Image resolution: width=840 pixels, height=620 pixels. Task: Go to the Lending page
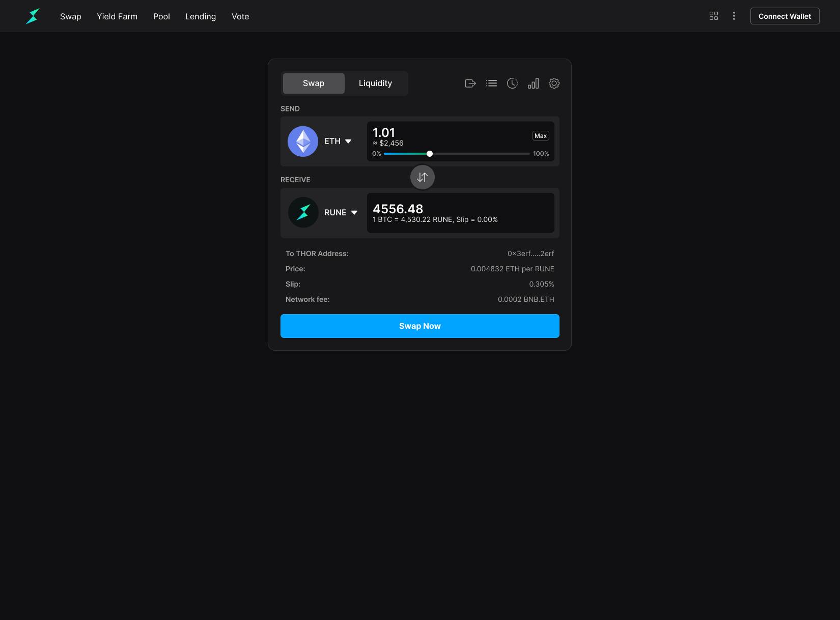pyautogui.click(x=201, y=16)
